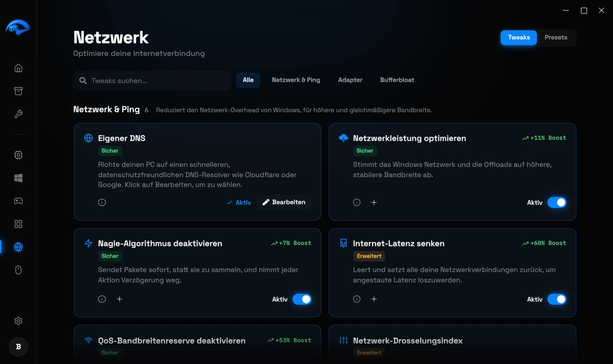This screenshot has height=364, width=613.
Task: Click the Netzwerk page title
Action: pyautogui.click(x=111, y=37)
